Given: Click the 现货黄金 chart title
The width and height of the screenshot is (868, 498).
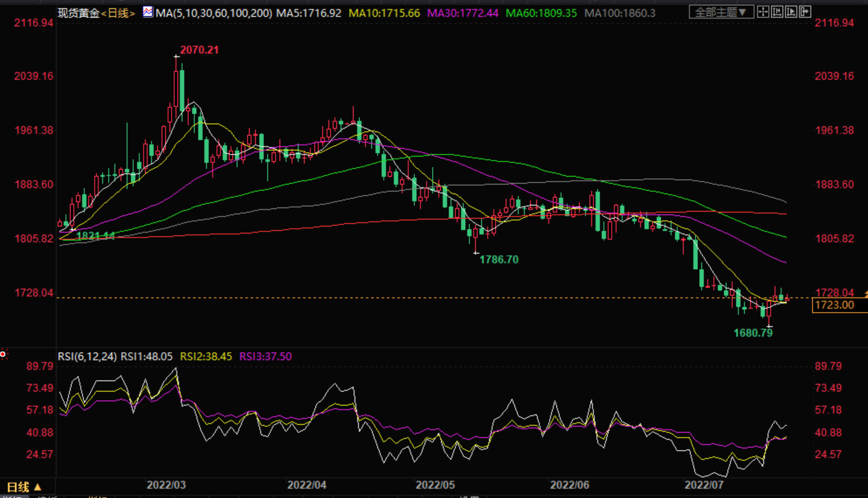Looking at the screenshot, I should point(79,13).
